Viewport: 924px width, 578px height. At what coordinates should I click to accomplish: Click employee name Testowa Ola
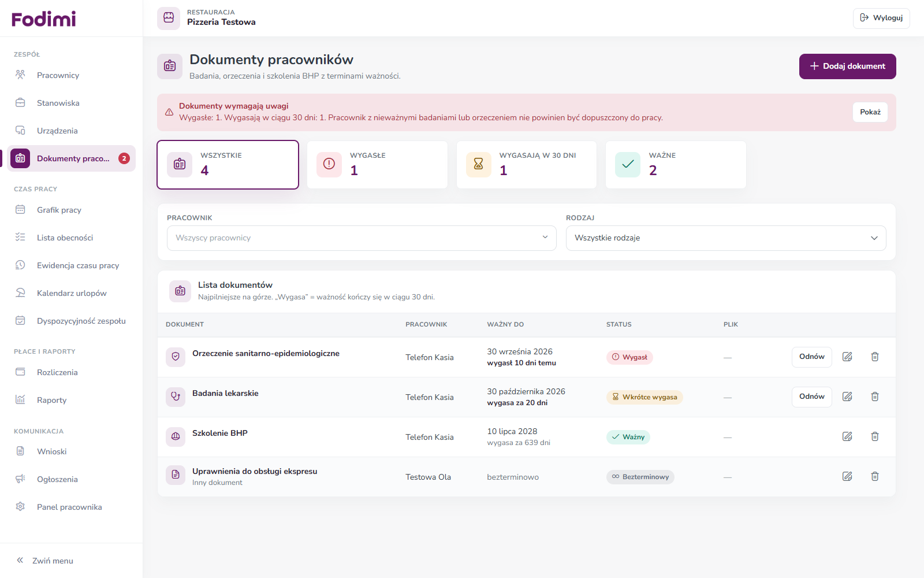pos(428,477)
